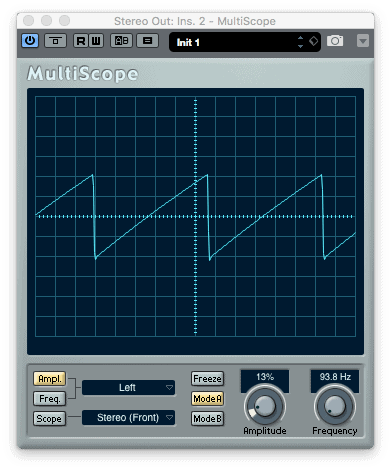391x470 pixels.
Task: Enable the Ampl. display mode
Action: coord(50,379)
